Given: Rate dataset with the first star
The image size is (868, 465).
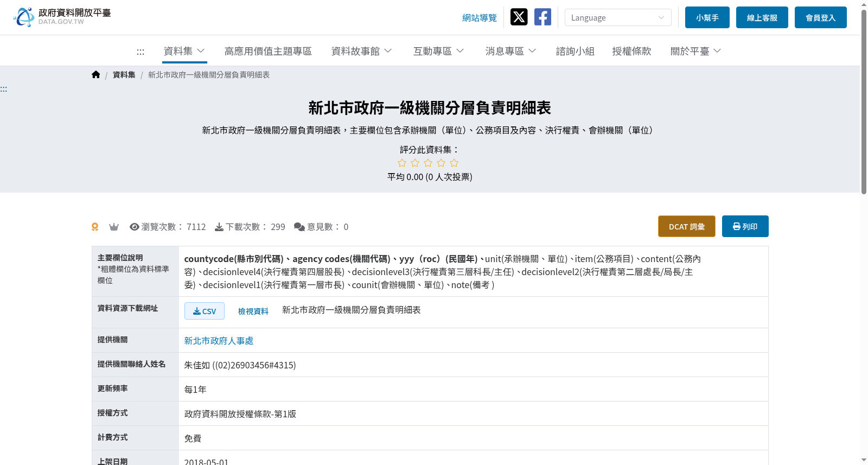Looking at the screenshot, I should click(402, 163).
